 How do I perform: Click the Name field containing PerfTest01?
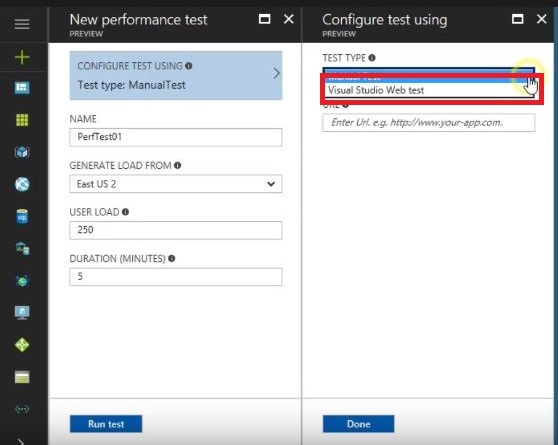pyautogui.click(x=176, y=137)
